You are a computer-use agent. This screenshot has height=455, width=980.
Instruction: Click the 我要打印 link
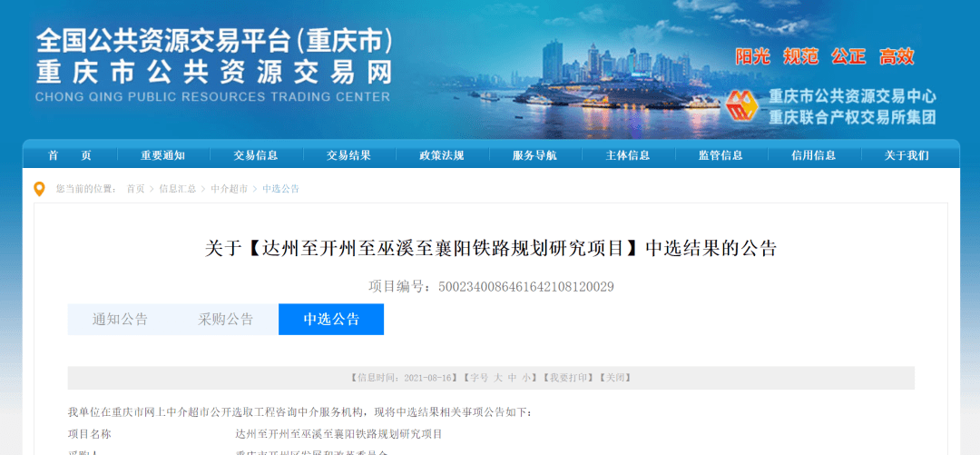(567, 378)
